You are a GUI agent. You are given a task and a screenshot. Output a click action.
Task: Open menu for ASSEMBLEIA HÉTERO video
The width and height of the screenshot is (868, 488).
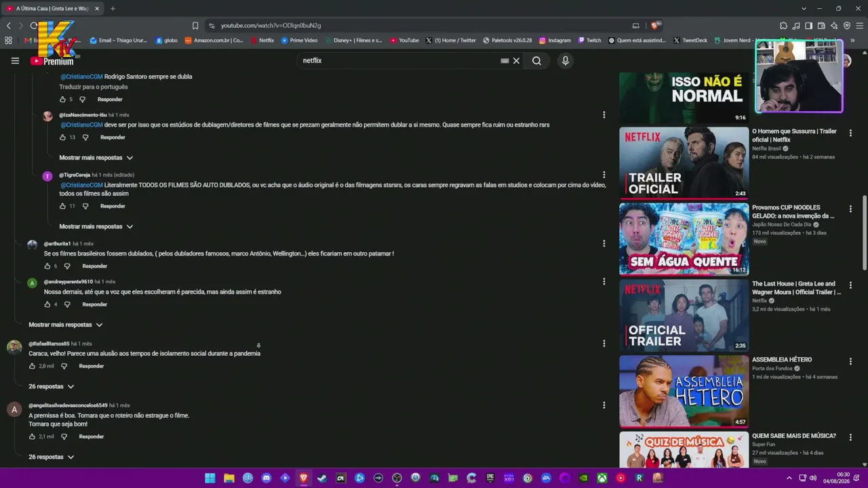point(850,361)
